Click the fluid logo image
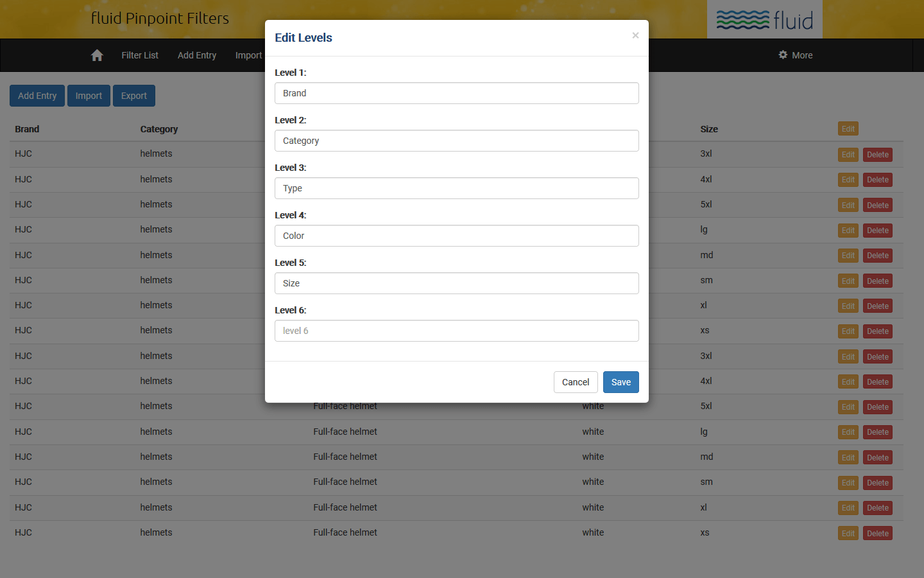This screenshot has width=924, height=578. click(x=764, y=20)
